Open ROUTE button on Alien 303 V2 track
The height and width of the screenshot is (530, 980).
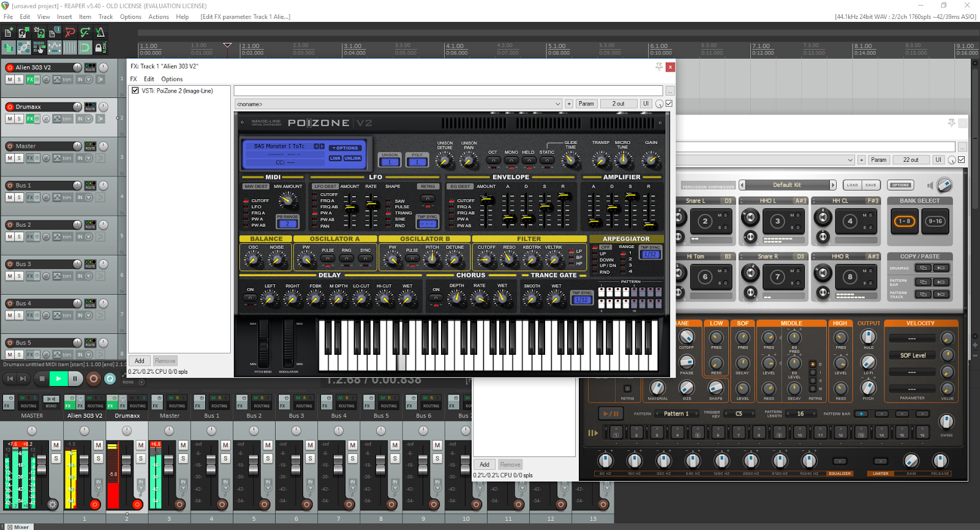[x=90, y=67]
